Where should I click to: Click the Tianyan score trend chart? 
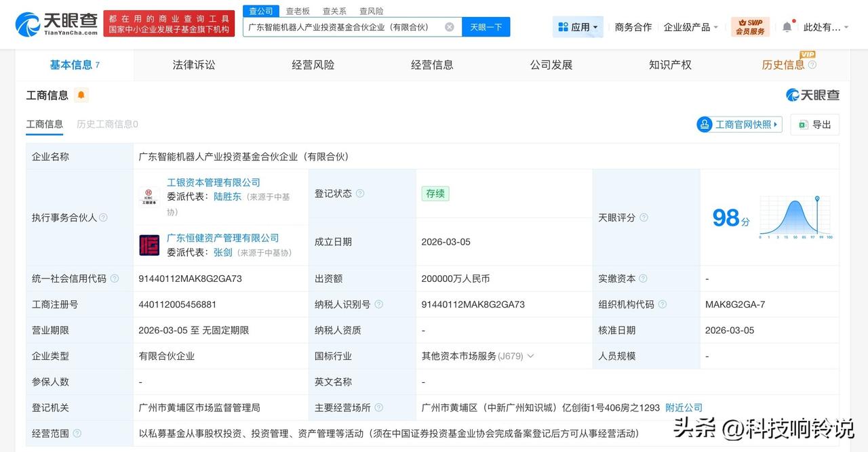pos(795,217)
